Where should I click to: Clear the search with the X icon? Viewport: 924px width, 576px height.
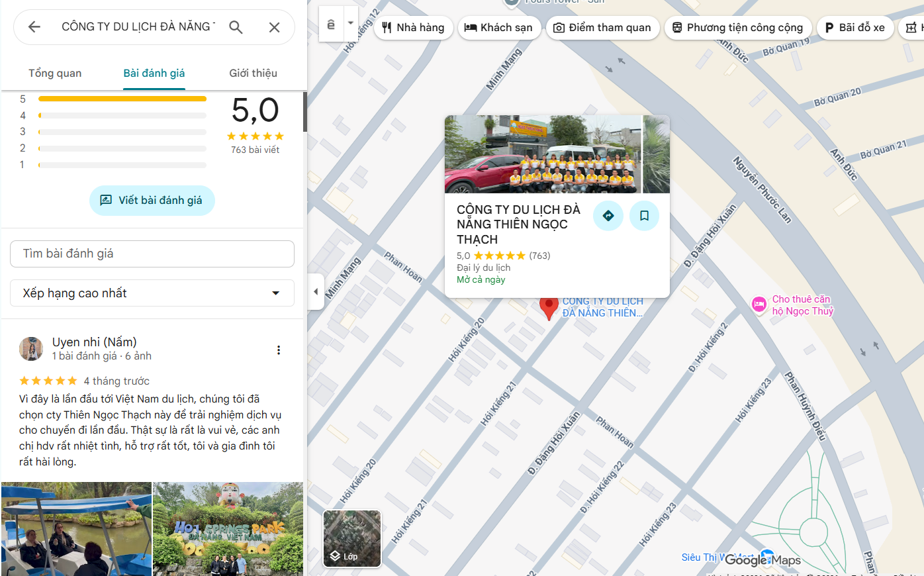(x=274, y=27)
